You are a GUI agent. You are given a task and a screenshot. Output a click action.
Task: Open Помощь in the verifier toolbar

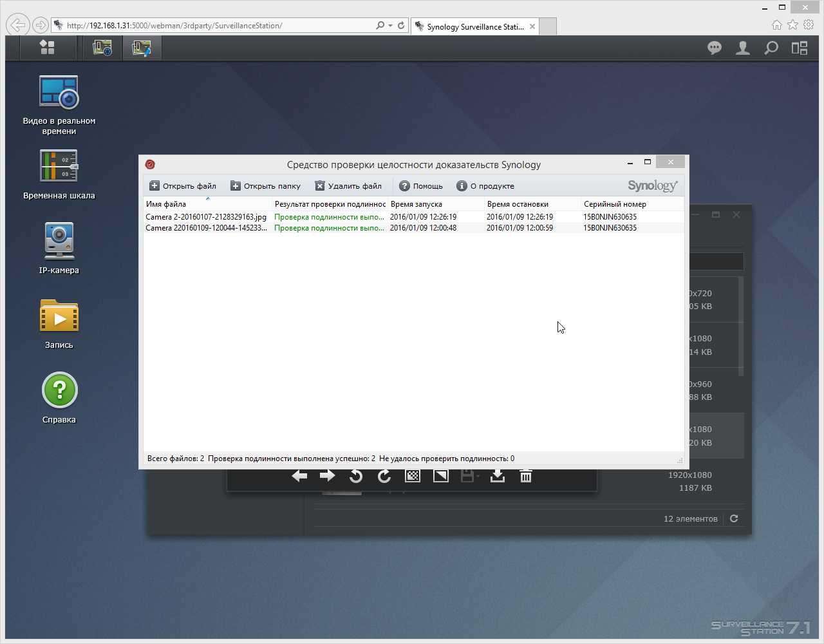tap(421, 186)
